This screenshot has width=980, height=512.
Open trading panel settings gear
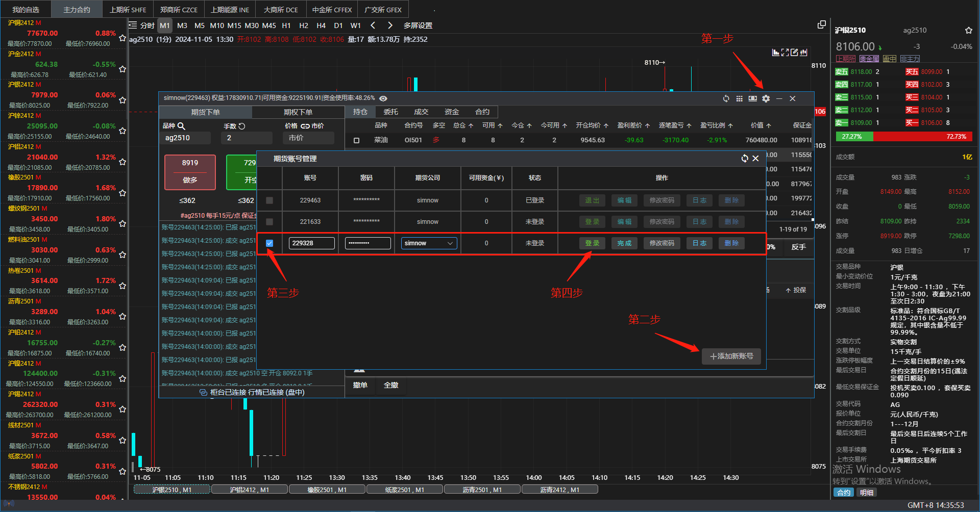[766, 98]
